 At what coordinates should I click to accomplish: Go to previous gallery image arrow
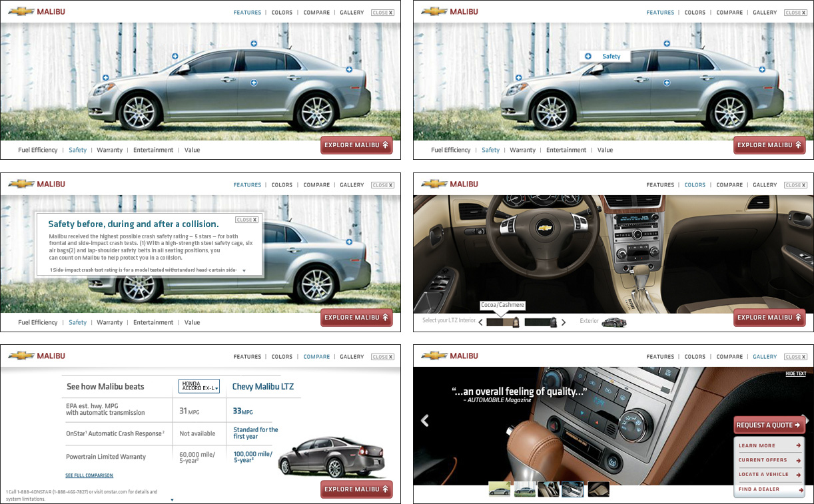coord(425,420)
